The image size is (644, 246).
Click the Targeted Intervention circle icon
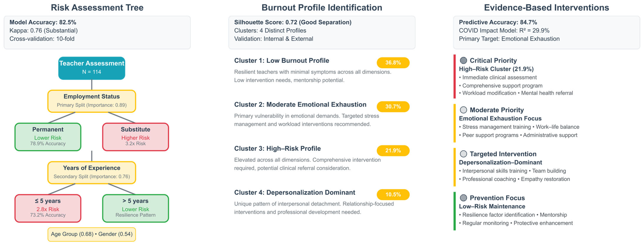[x=463, y=154]
